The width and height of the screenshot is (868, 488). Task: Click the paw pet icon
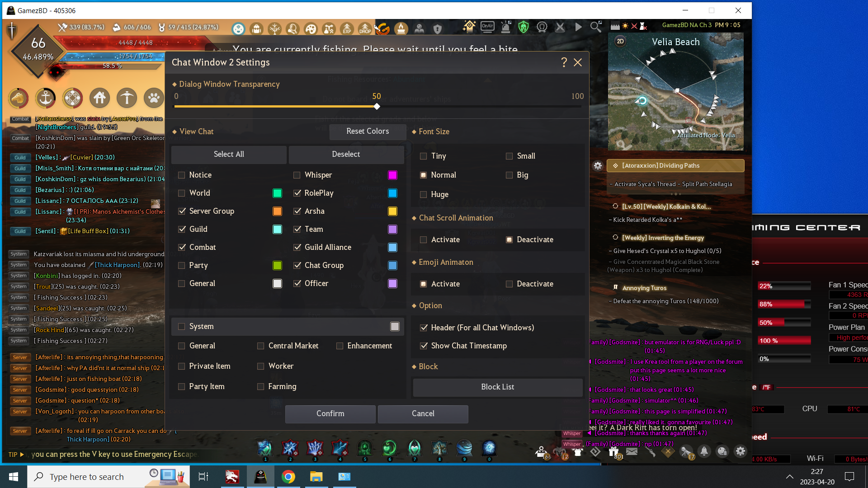click(154, 98)
